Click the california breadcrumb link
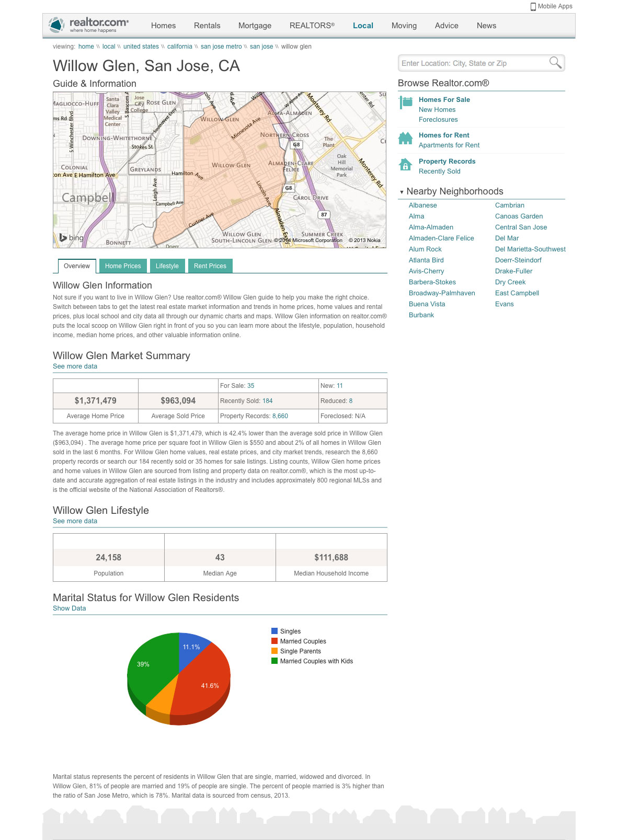 [180, 47]
